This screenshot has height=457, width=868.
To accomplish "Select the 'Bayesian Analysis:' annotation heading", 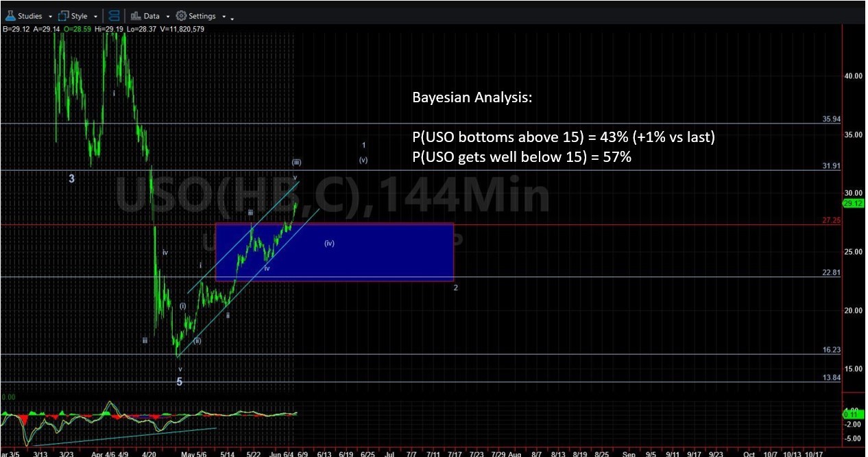I will tap(472, 98).
